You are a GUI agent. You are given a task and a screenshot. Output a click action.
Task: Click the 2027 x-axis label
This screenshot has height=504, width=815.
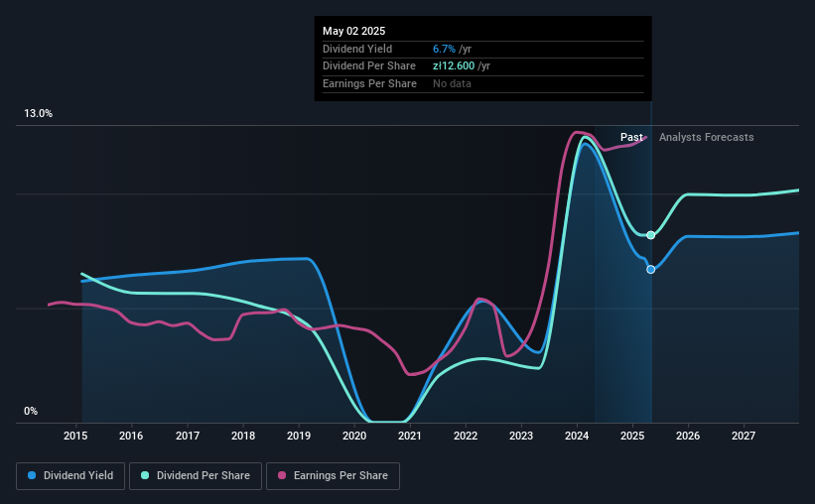click(744, 436)
